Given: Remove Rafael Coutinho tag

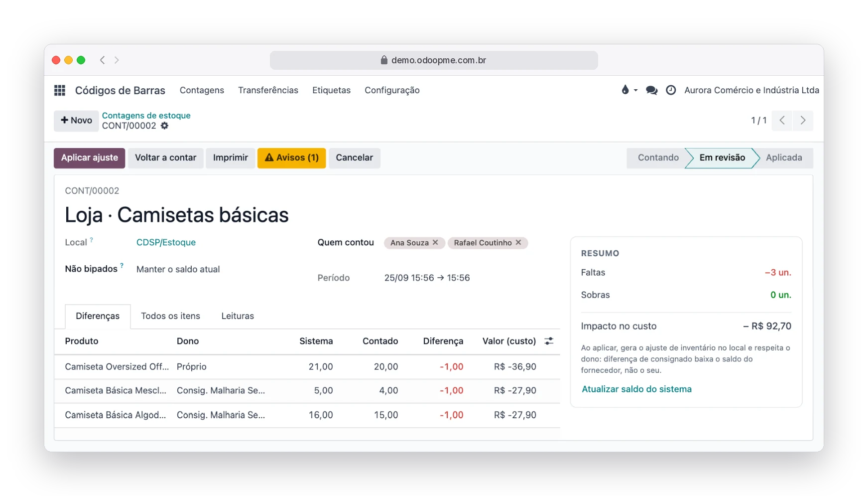Looking at the screenshot, I should pyautogui.click(x=518, y=242).
